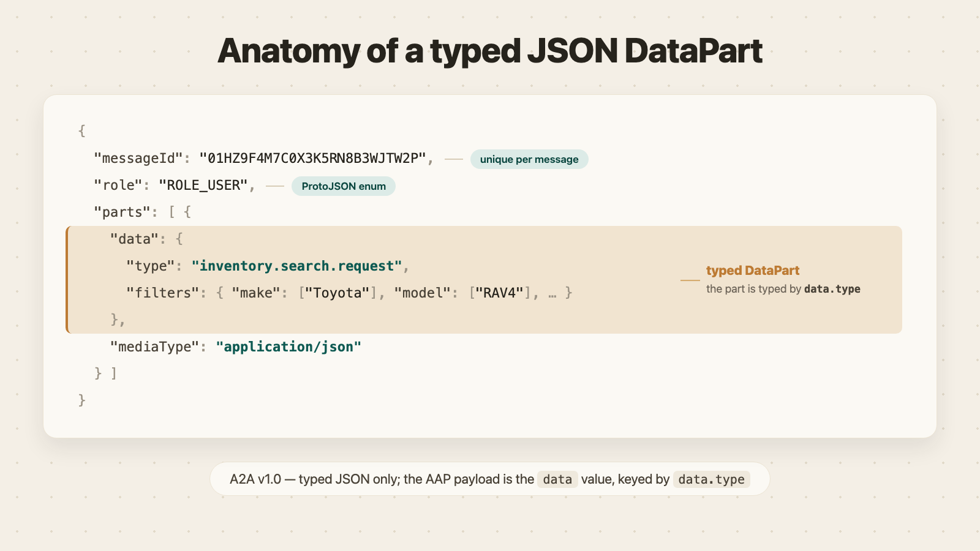Select the "messageId" key in the code
The height and width of the screenshot is (551, 980).
[x=138, y=159]
